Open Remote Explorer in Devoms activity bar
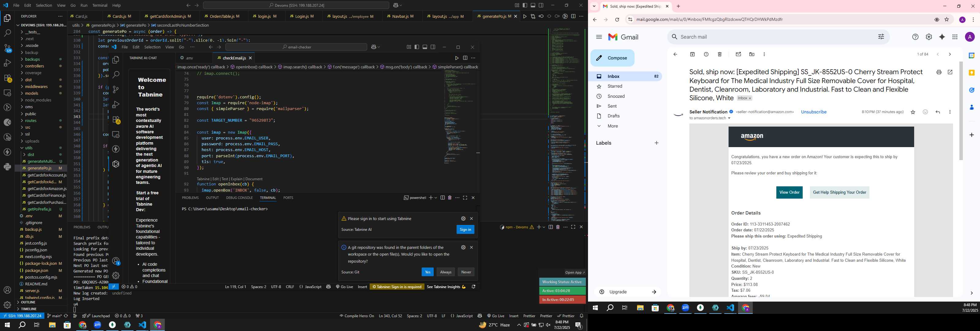The width and height of the screenshot is (980, 331). [x=7, y=93]
